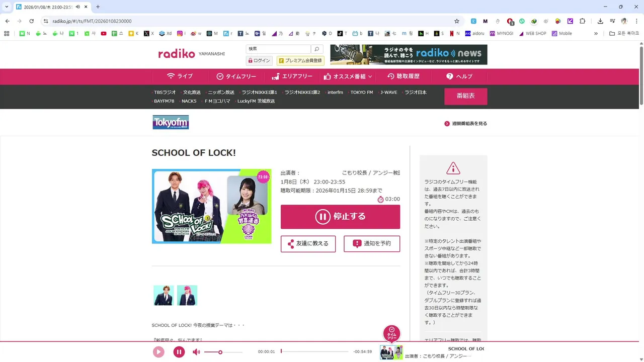Click プレミアム会員登録 button
The width and height of the screenshot is (644, 362).
click(x=300, y=61)
